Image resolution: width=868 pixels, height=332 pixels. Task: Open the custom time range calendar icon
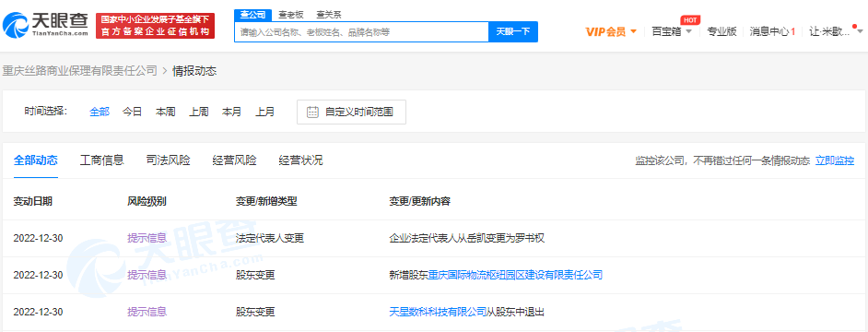coord(312,112)
